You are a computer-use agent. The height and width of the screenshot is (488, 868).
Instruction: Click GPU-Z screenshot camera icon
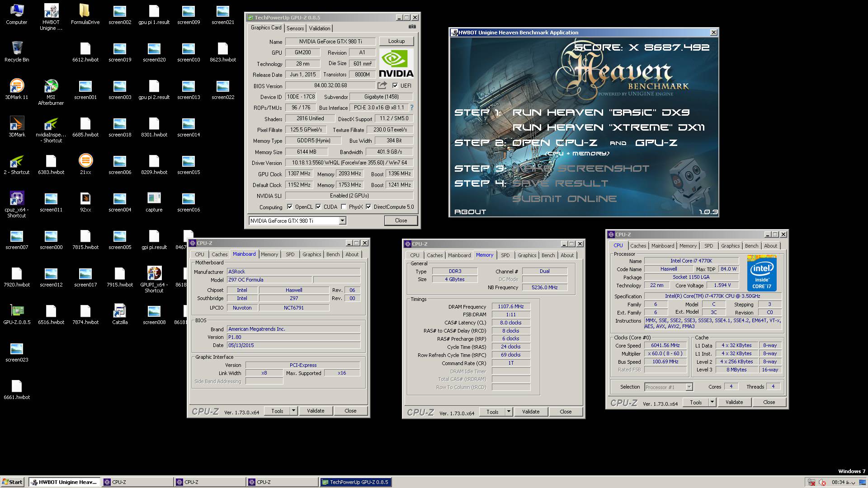(x=412, y=27)
